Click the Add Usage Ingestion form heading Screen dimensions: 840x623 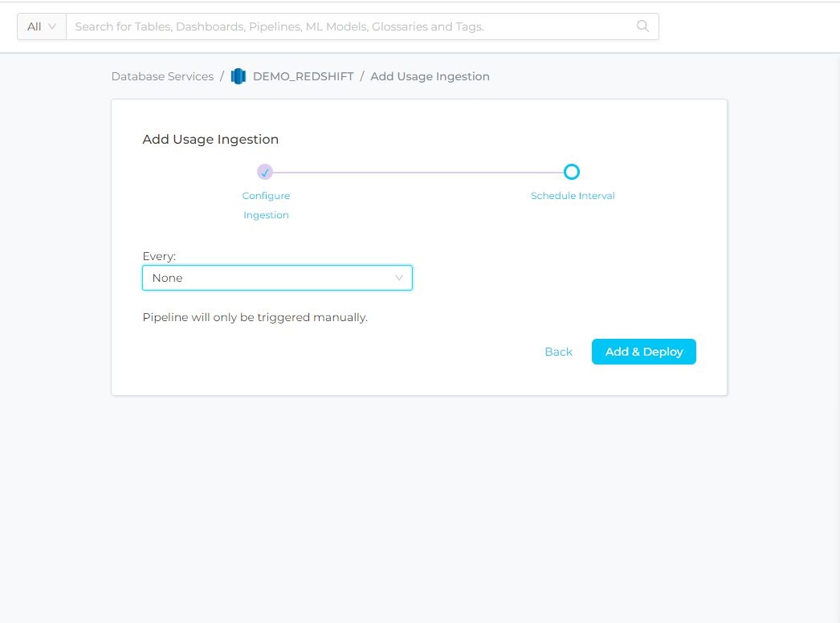pyautogui.click(x=210, y=139)
